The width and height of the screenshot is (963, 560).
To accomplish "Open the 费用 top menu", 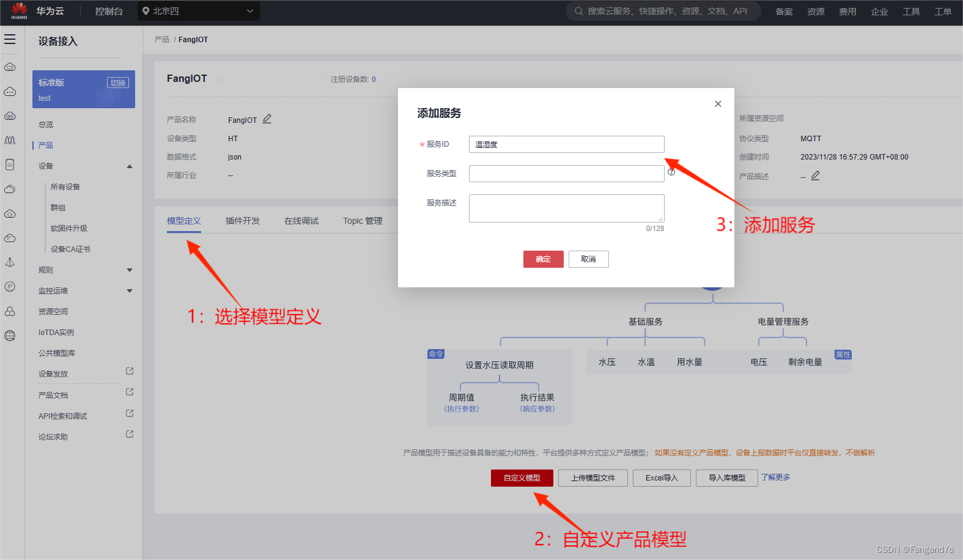I will point(847,12).
